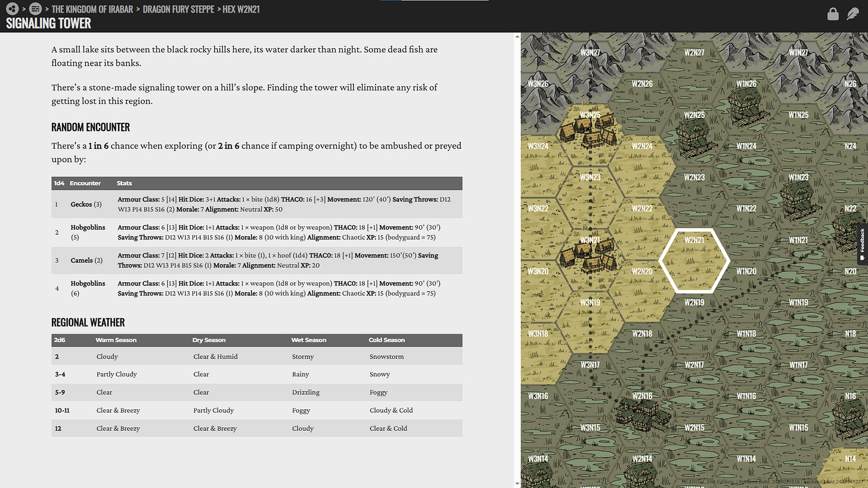Click the Cold Season column header
The height and width of the screenshot is (488, 868).
tap(386, 340)
